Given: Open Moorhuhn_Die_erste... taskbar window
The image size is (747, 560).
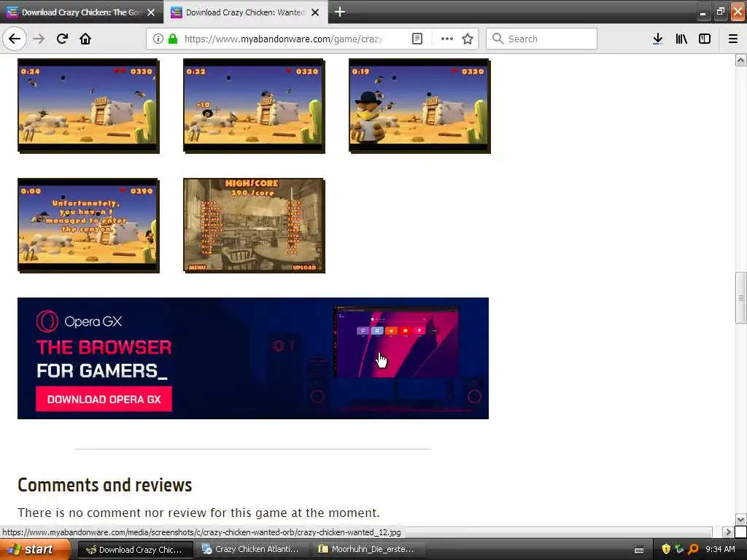Looking at the screenshot, I should click(369, 550).
